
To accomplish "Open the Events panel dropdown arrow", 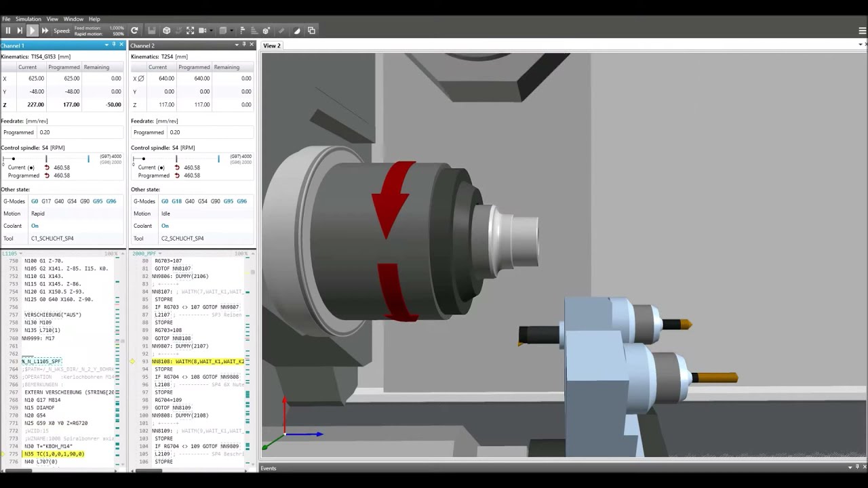I will coord(850,467).
